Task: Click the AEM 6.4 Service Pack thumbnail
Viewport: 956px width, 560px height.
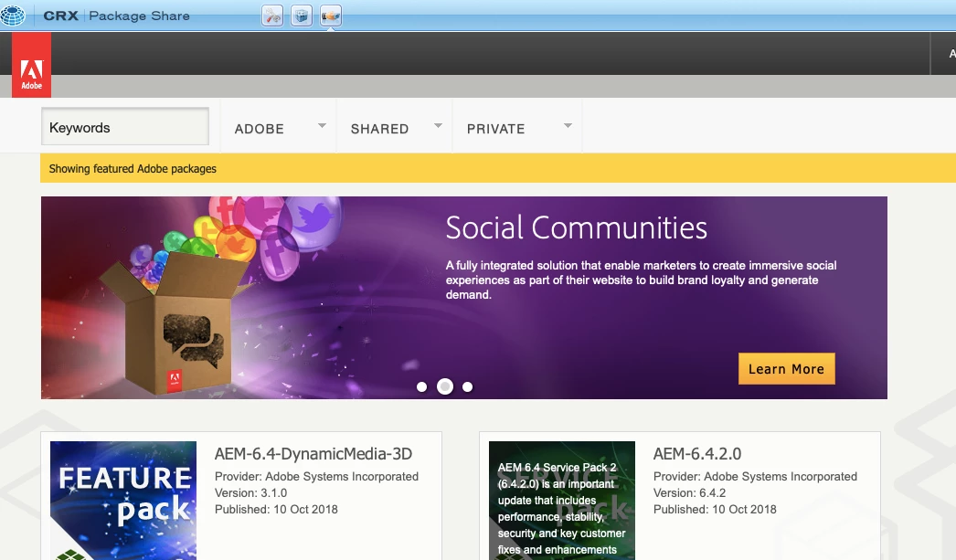Action: [x=562, y=501]
